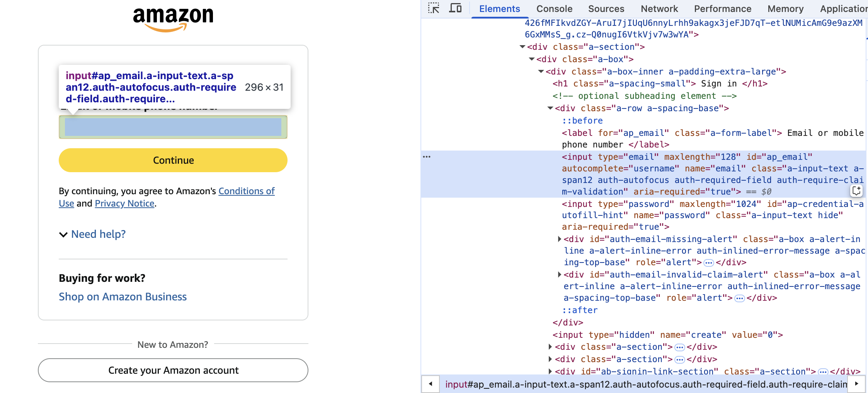This screenshot has width=868, height=393.
Task: Expand the ab-signin-link-section div
Action: (550, 371)
